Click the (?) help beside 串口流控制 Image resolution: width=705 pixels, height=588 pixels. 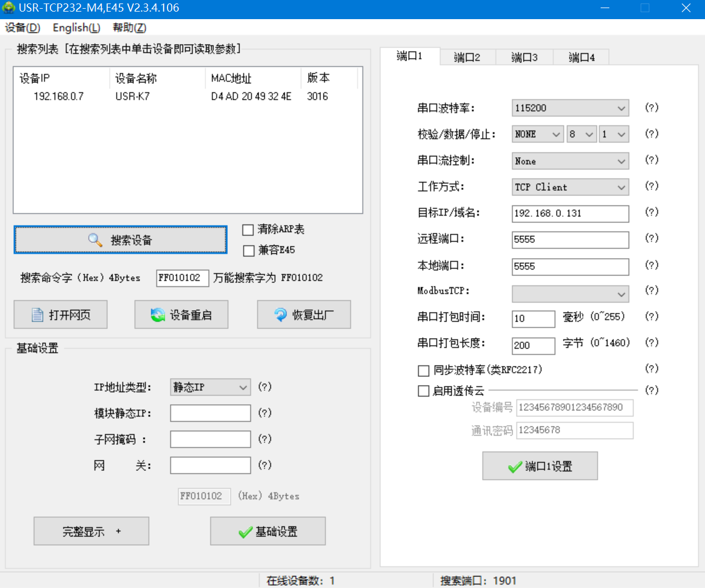(652, 159)
